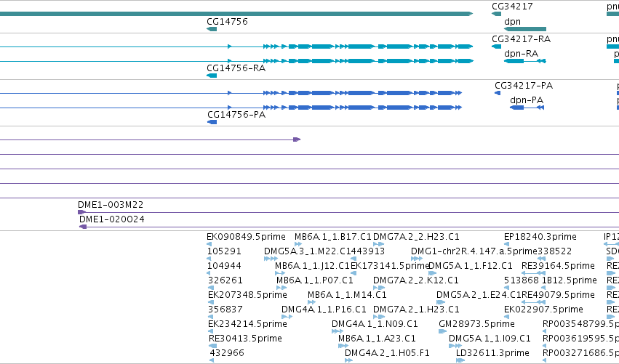Open EST MB6A.1_1.P07.C1
Screen dimensions: 619x364
tap(315, 280)
